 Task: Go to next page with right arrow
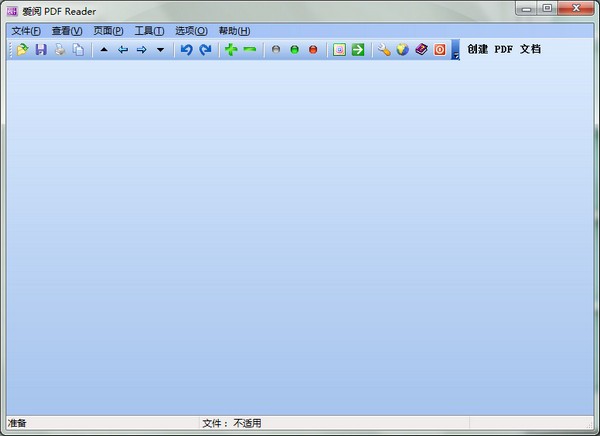coord(142,50)
